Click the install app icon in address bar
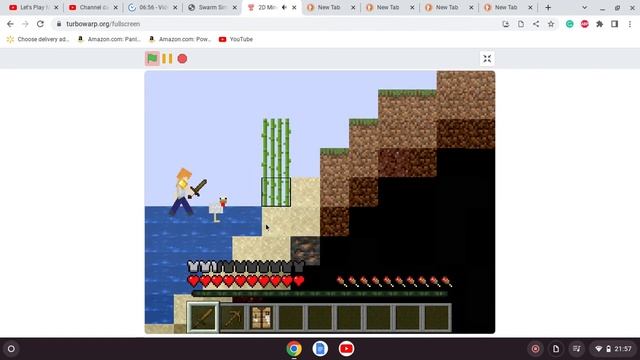 click(506, 24)
